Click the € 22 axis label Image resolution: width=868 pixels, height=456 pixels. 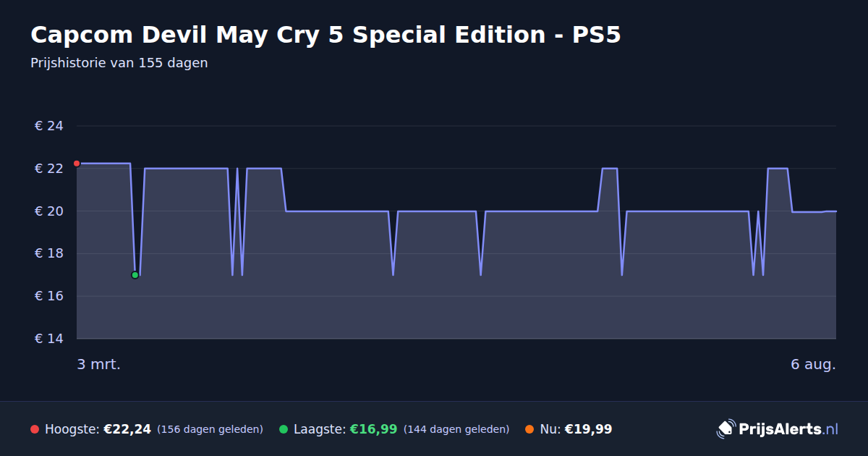[49, 169]
